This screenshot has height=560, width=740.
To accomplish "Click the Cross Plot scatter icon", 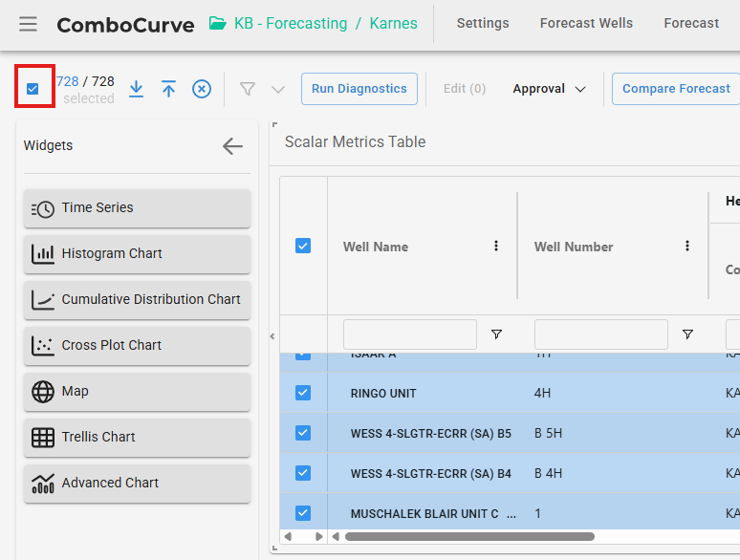I will (x=43, y=345).
